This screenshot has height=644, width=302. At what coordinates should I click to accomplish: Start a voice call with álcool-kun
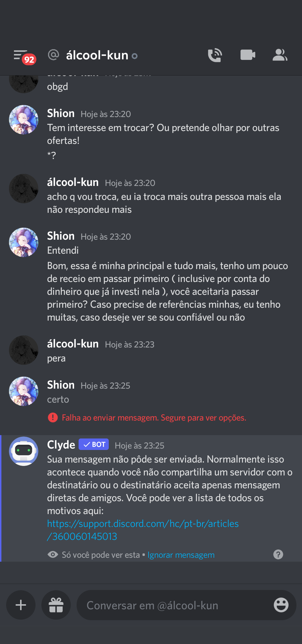pyautogui.click(x=215, y=55)
